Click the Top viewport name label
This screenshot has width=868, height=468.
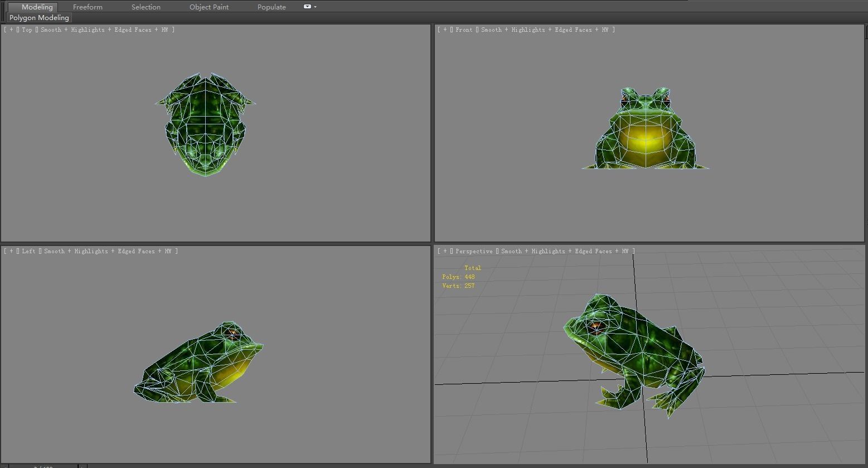[27, 30]
